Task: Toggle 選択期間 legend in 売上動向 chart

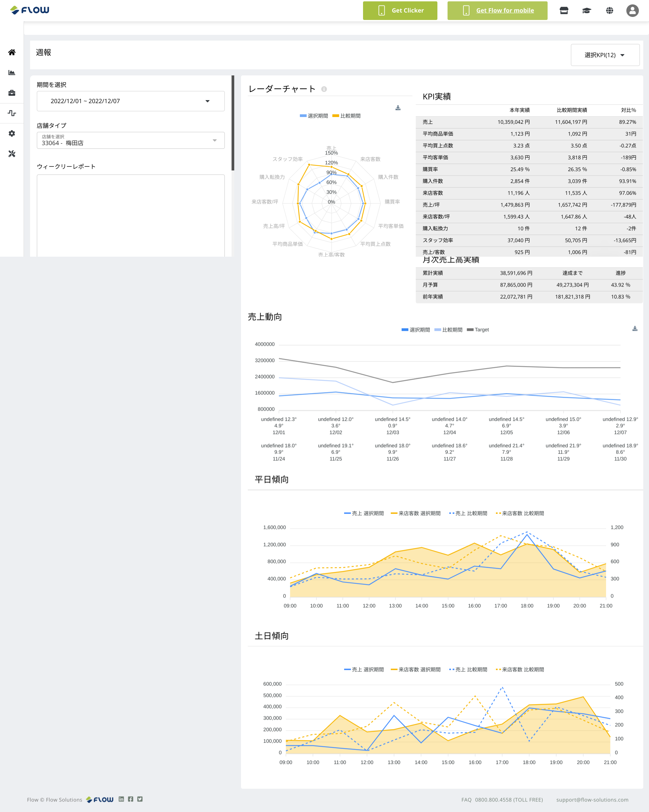Action: pyautogui.click(x=416, y=330)
